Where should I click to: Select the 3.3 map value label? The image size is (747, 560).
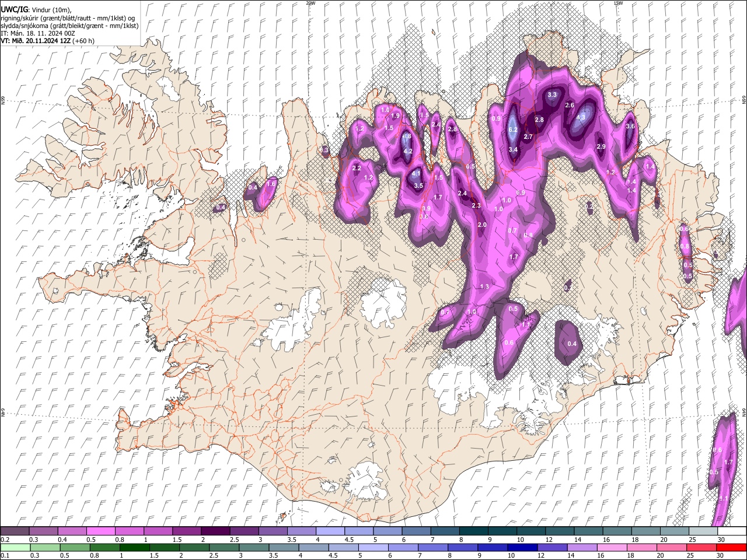click(x=552, y=94)
